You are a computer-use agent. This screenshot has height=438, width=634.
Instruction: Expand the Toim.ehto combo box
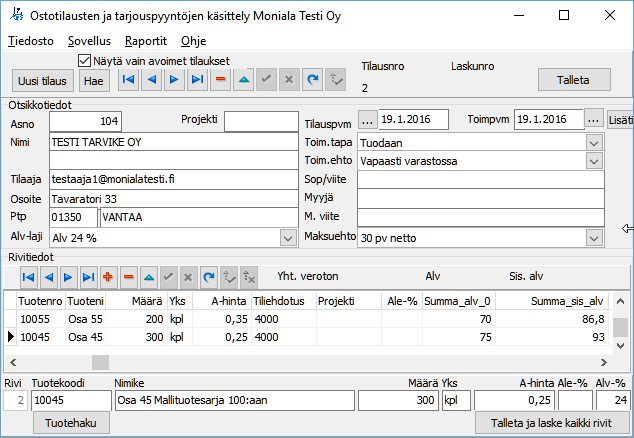point(595,161)
